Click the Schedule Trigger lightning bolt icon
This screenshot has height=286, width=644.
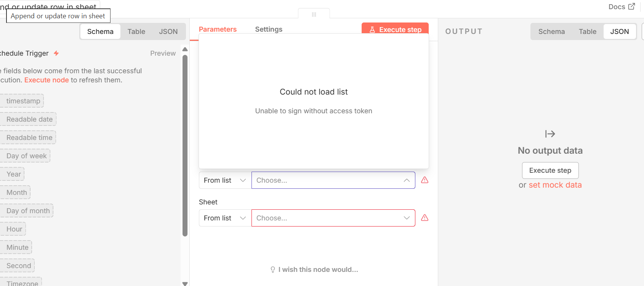(56, 53)
